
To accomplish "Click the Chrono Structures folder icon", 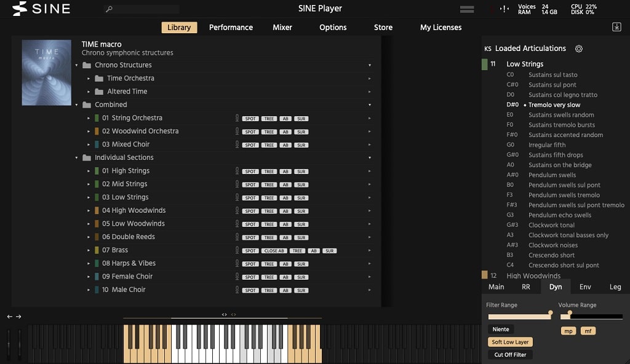I will click(86, 65).
